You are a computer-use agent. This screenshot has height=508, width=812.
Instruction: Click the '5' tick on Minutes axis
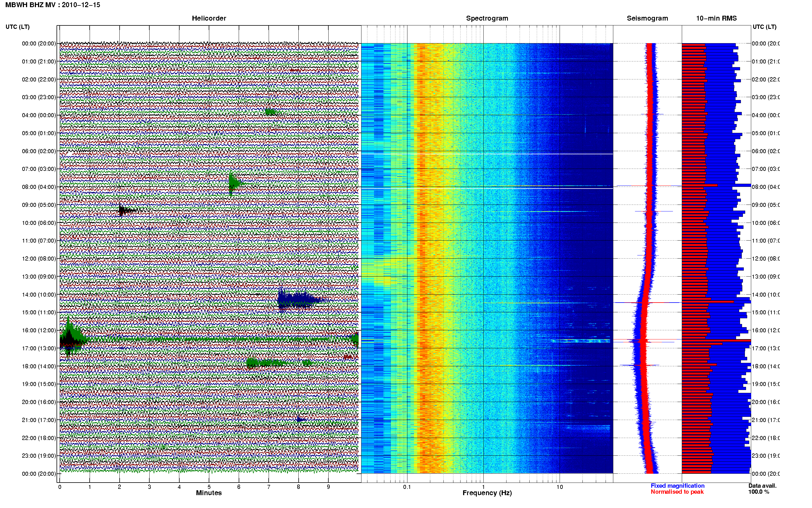pyautogui.click(x=209, y=487)
